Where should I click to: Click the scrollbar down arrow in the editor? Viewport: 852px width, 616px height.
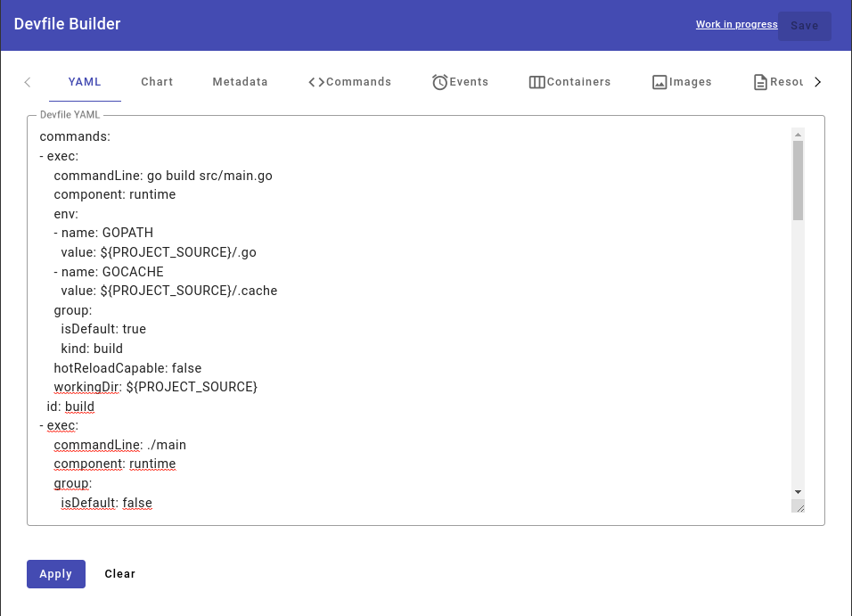798,491
